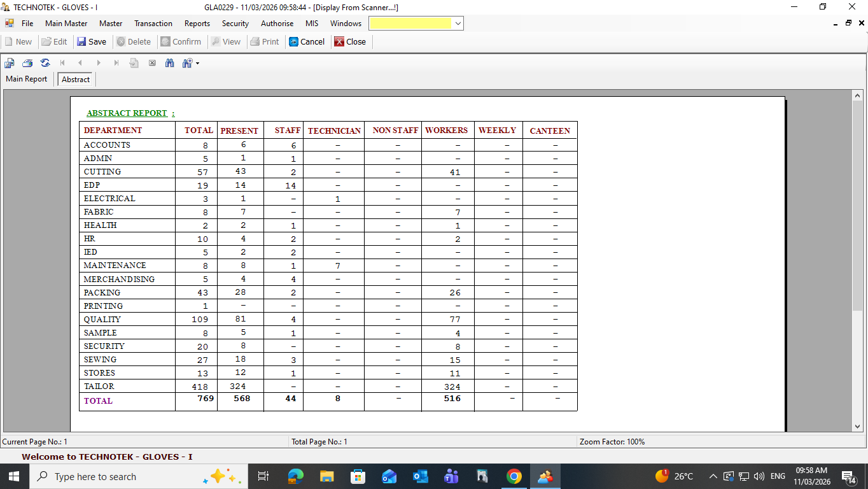The image size is (868, 489).
Task: Open the zoom binoculars dropdown arrow
Action: [x=197, y=63]
